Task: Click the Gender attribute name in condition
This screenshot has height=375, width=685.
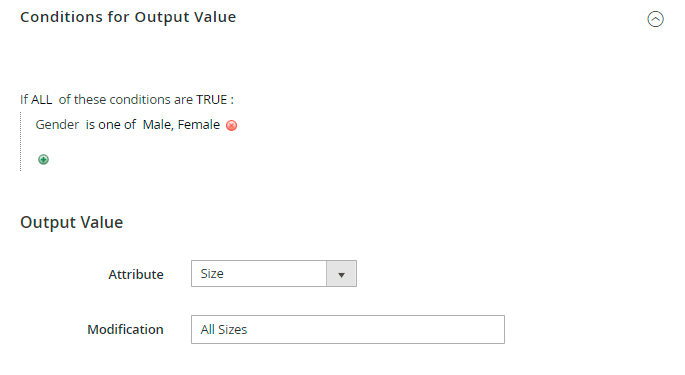Action: click(x=57, y=125)
